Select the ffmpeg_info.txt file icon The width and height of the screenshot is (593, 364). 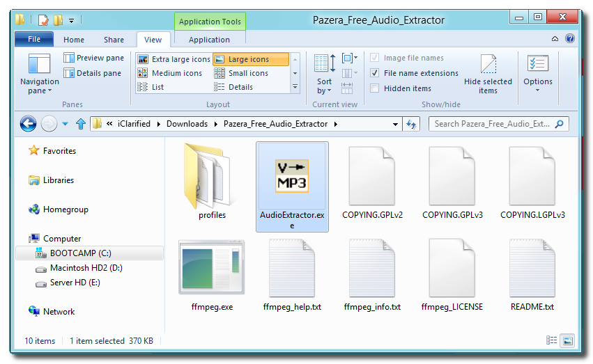click(372, 267)
